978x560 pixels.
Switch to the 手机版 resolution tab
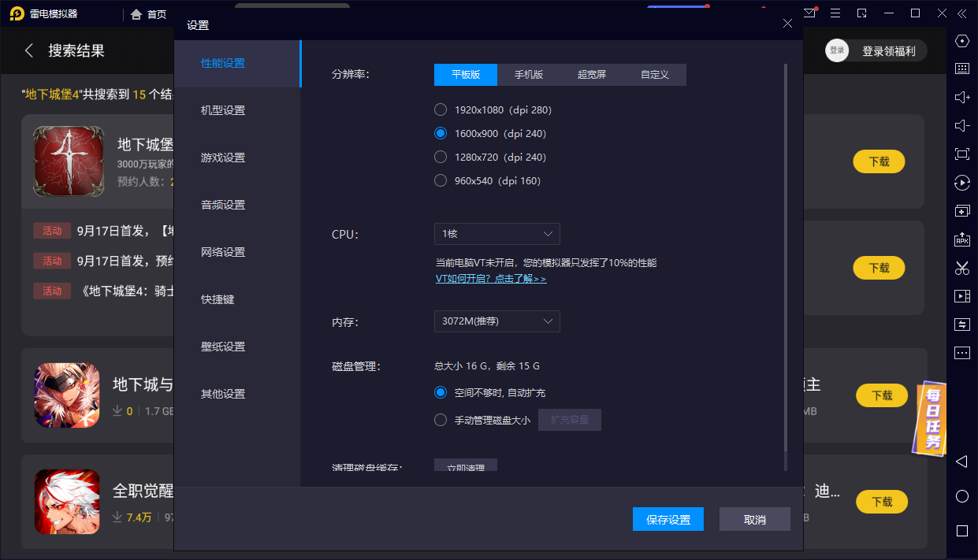[529, 74]
